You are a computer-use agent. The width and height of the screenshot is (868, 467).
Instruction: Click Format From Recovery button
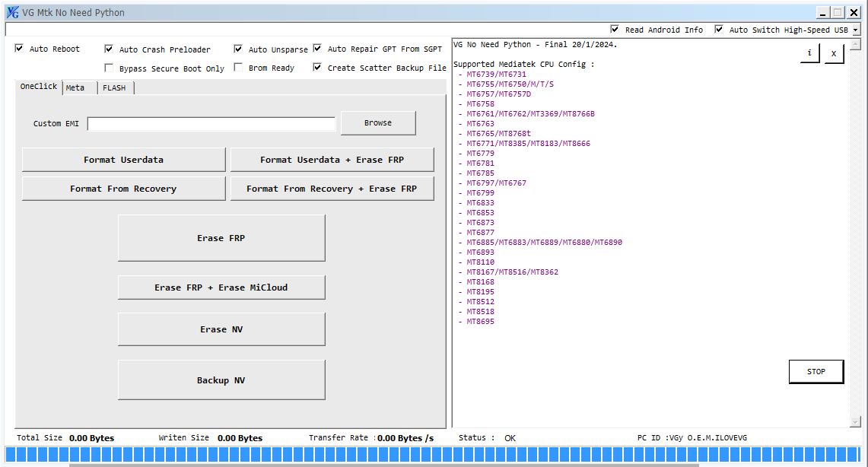point(123,189)
